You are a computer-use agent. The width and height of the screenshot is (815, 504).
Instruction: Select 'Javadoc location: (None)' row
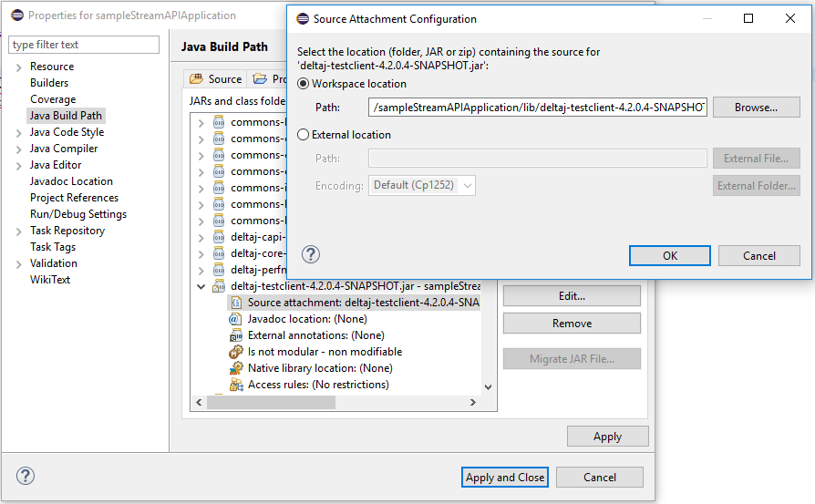tap(307, 319)
